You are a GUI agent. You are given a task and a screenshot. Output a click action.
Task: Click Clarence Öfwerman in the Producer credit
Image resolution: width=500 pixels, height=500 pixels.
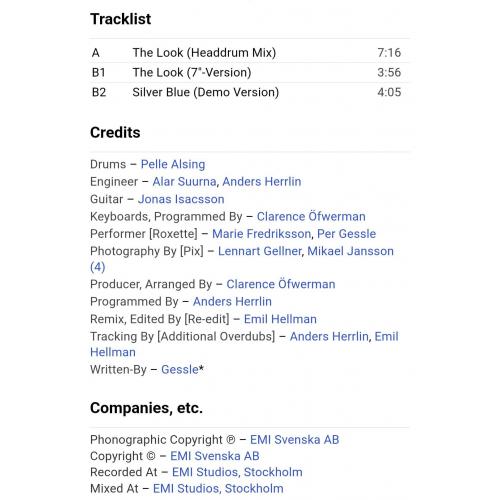coord(281,284)
